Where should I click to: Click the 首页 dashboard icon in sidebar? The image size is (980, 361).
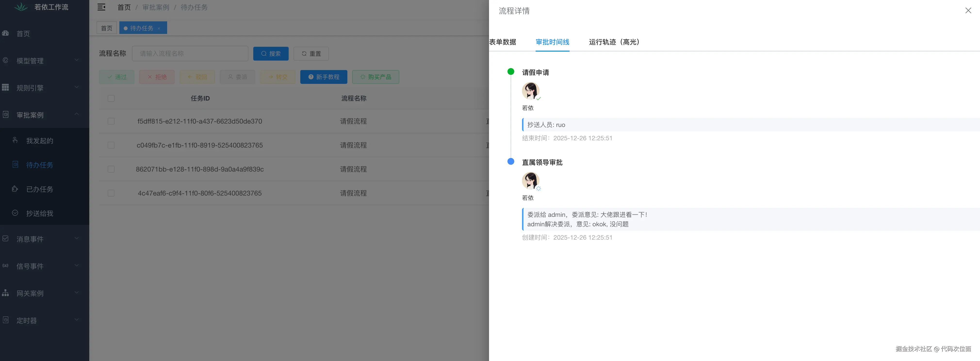coord(5,33)
